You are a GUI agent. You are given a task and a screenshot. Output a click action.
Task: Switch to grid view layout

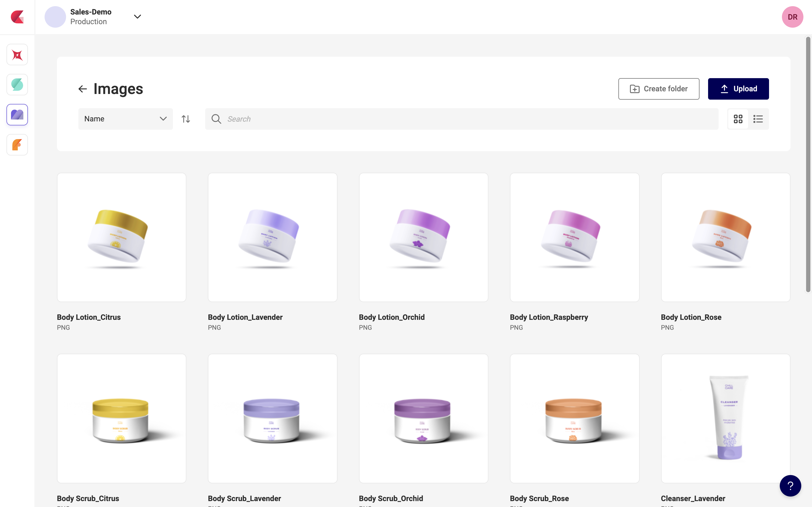click(738, 119)
